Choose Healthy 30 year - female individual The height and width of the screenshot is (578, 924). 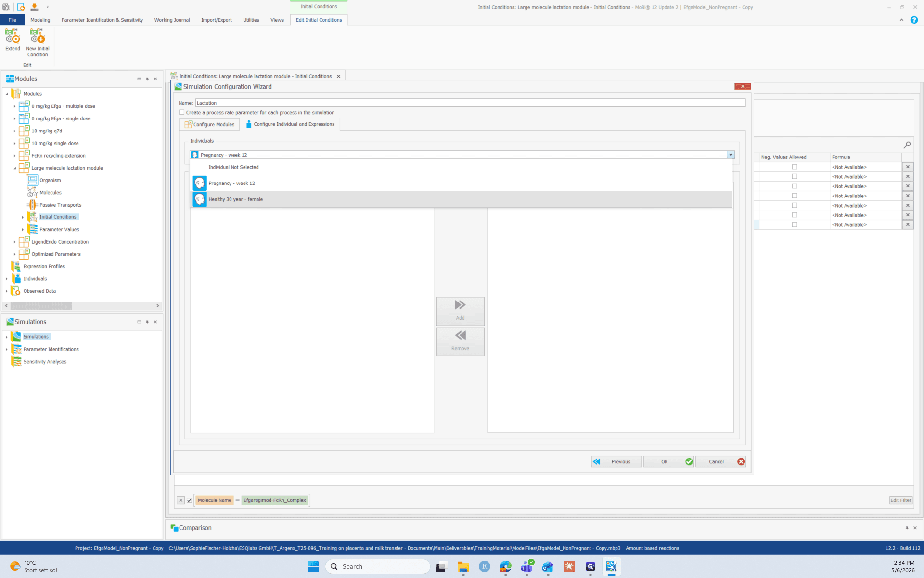(461, 199)
